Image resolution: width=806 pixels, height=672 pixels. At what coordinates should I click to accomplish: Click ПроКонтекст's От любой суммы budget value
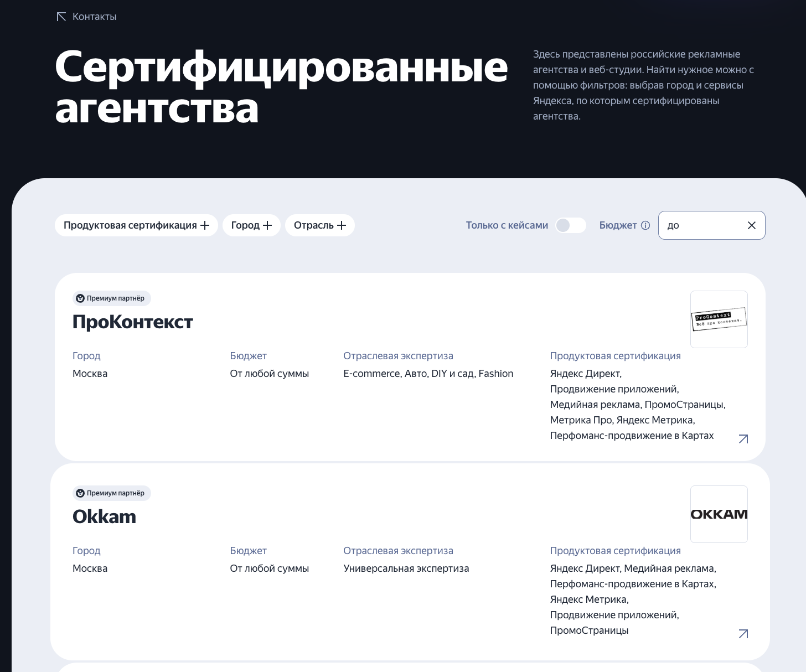coord(270,374)
